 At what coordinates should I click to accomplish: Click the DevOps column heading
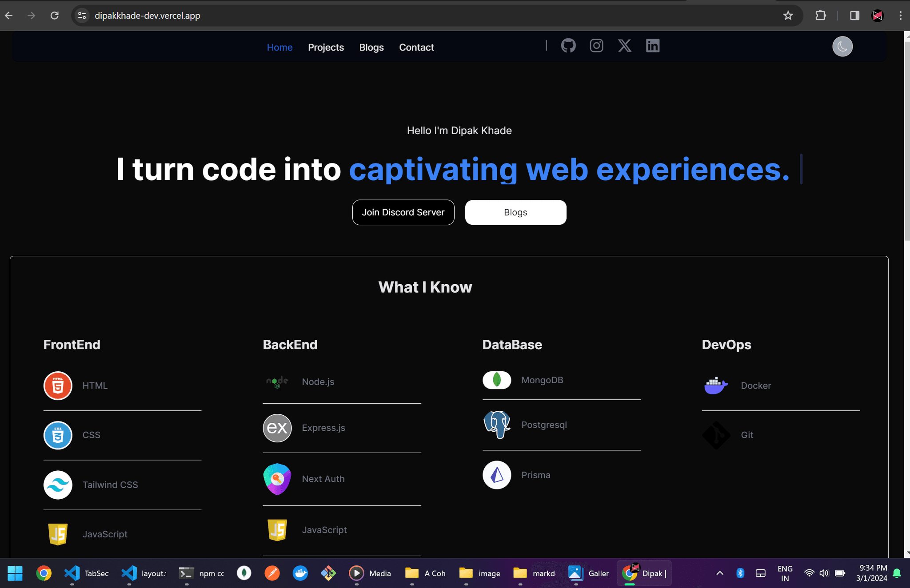726,345
